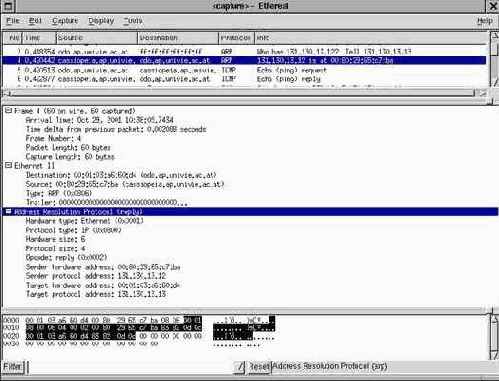Select the Echo (ping) reply packet row
The width and height of the screenshot is (499, 381).
click(x=244, y=79)
